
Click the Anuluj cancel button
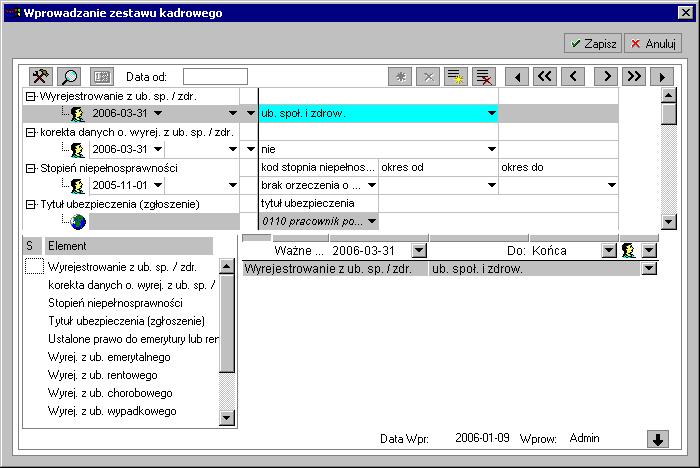pyautogui.click(x=653, y=44)
